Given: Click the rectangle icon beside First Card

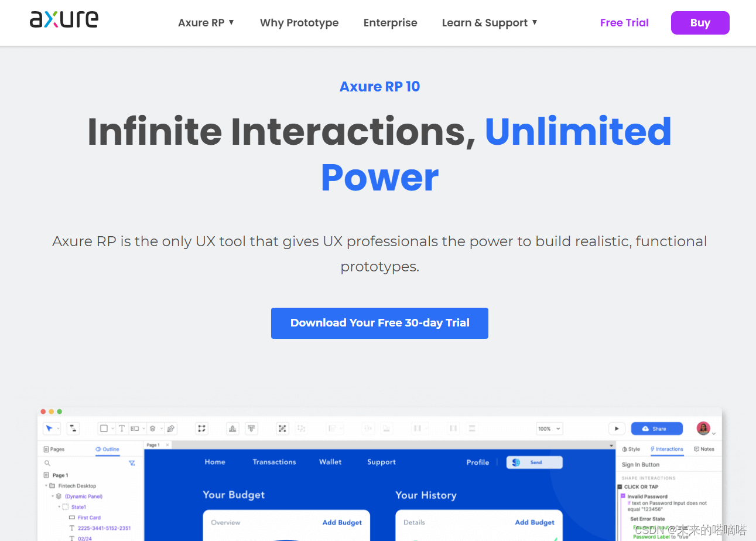Looking at the screenshot, I should [x=72, y=518].
